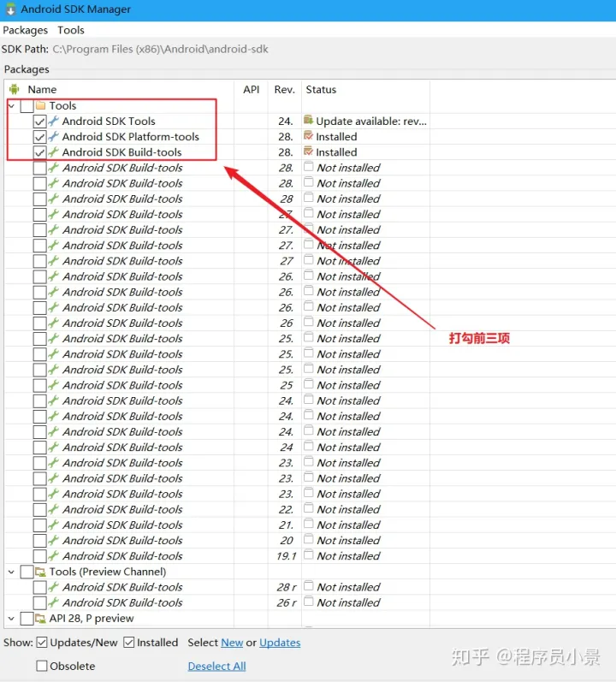Click the Not installed icon for rev 28 r

pos(309,586)
